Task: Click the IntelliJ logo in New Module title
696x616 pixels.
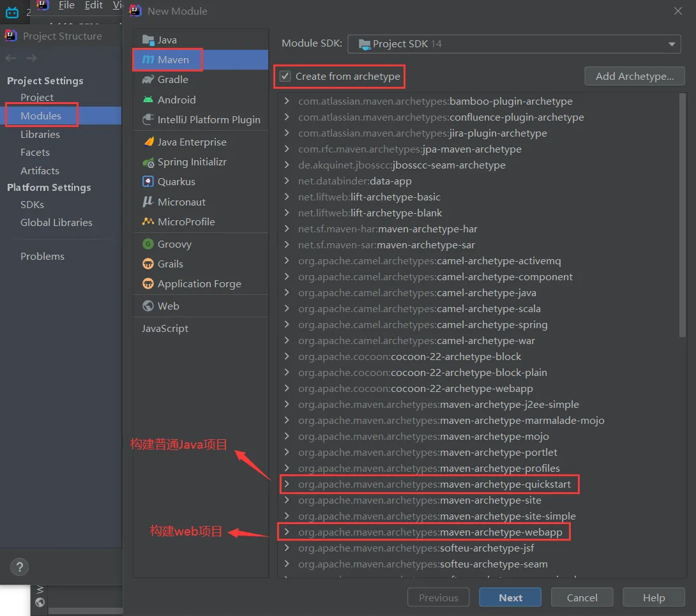Action: [x=135, y=11]
